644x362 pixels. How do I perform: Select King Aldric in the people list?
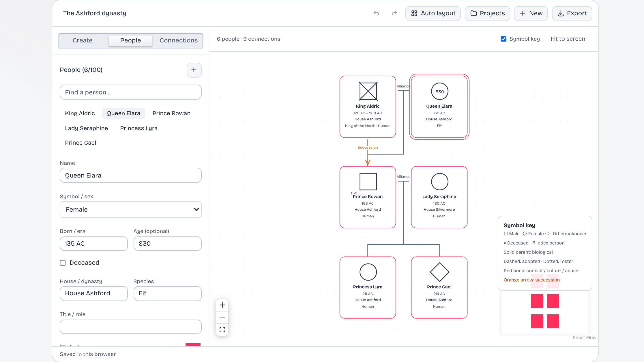coord(80,113)
